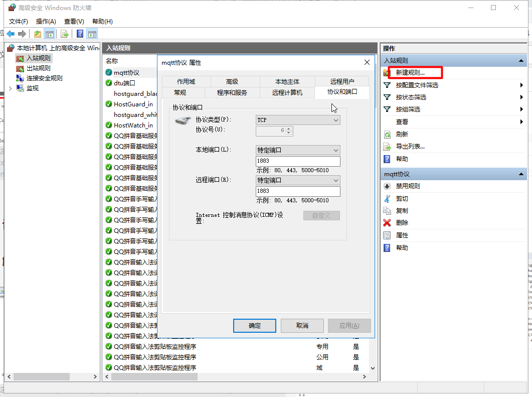The width and height of the screenshot is (532, 397).
Task: Click the up-one-level folder toolbar icon
Action: (x=37, y=34)
